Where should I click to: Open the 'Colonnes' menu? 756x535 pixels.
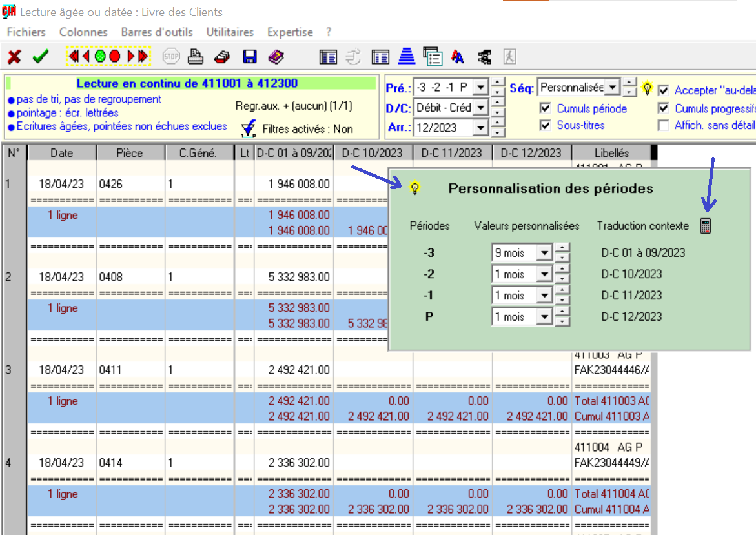click(x=83, y=32)
